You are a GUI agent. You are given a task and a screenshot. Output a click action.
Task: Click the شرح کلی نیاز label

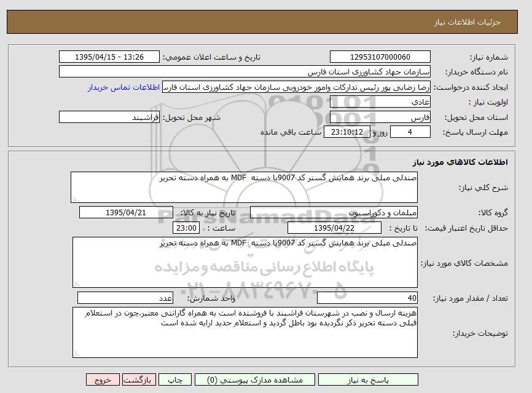click(x=483, y=188)
